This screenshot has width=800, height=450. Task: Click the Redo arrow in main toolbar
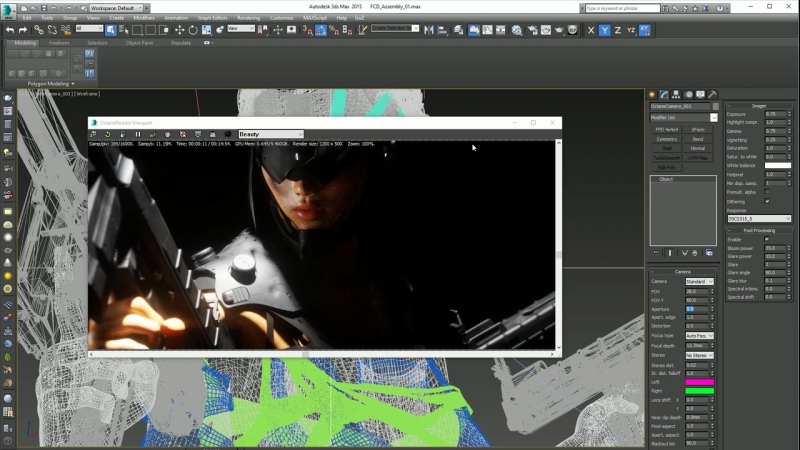point(22,30)
